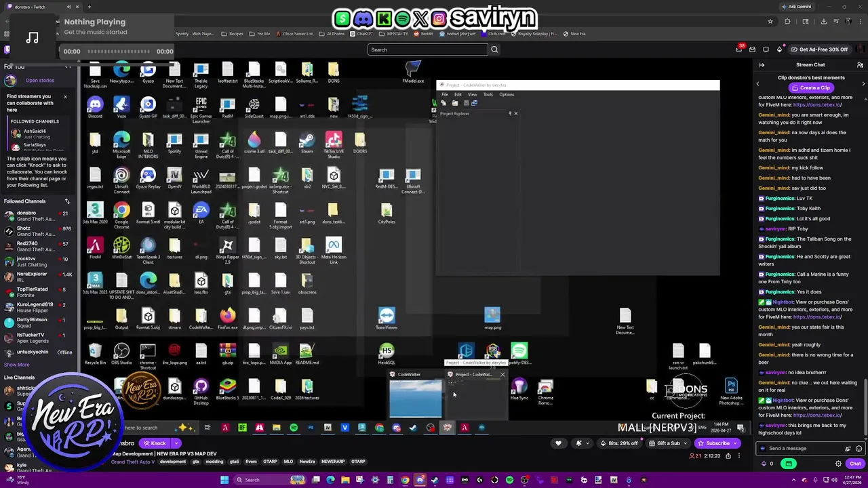Open the WinDirStat desktop shortcut

click(x=121, y=248)
